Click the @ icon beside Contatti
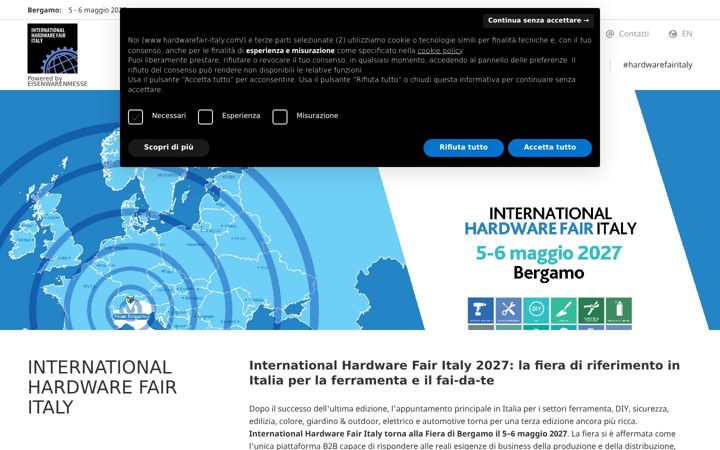 coord(610,34)
